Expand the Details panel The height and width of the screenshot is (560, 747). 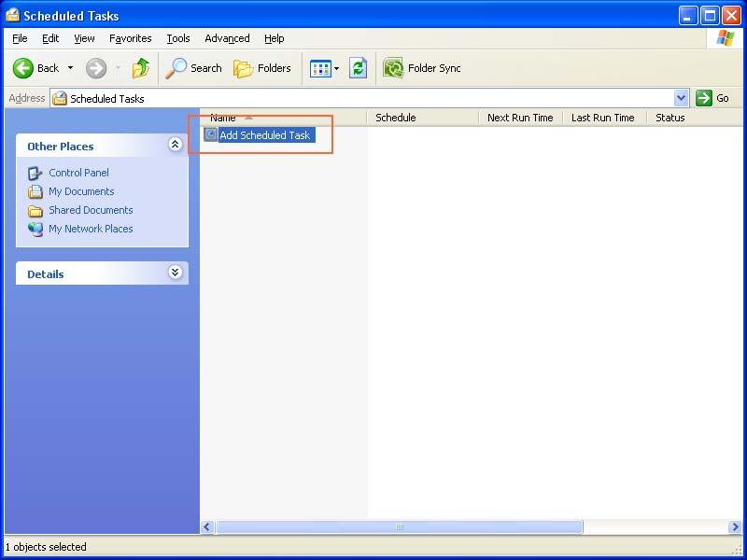(176, 273)
